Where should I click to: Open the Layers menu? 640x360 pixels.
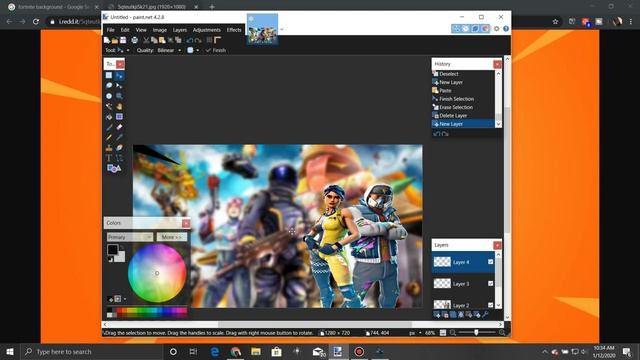pyautogui.click(x=180, y=30)
